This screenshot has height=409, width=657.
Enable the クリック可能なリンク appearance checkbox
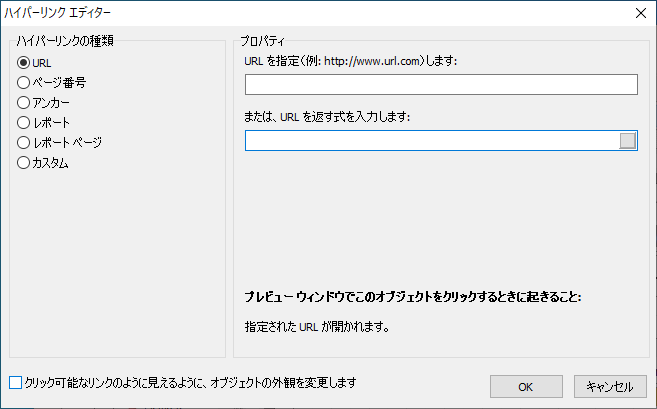[15, 383]
